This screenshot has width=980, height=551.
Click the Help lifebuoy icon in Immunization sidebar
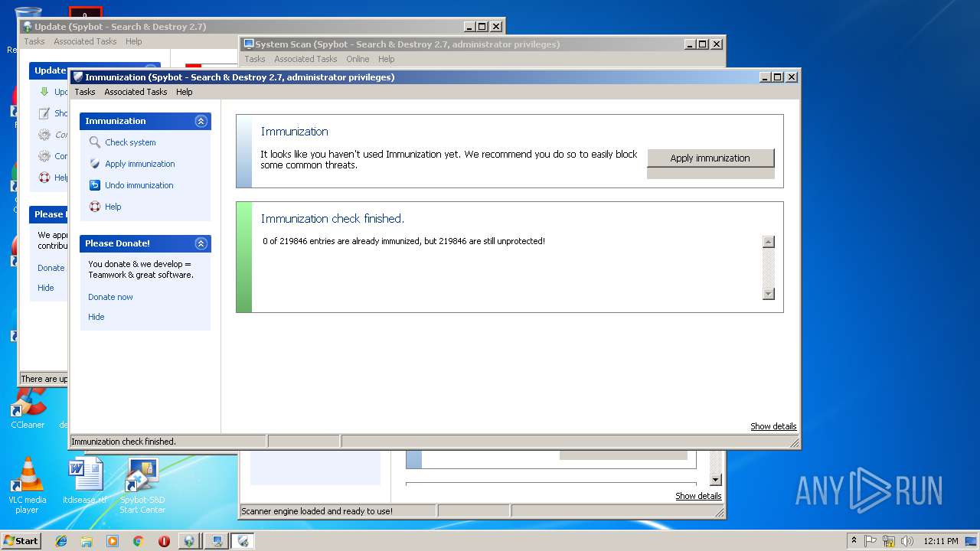[95, 207]
